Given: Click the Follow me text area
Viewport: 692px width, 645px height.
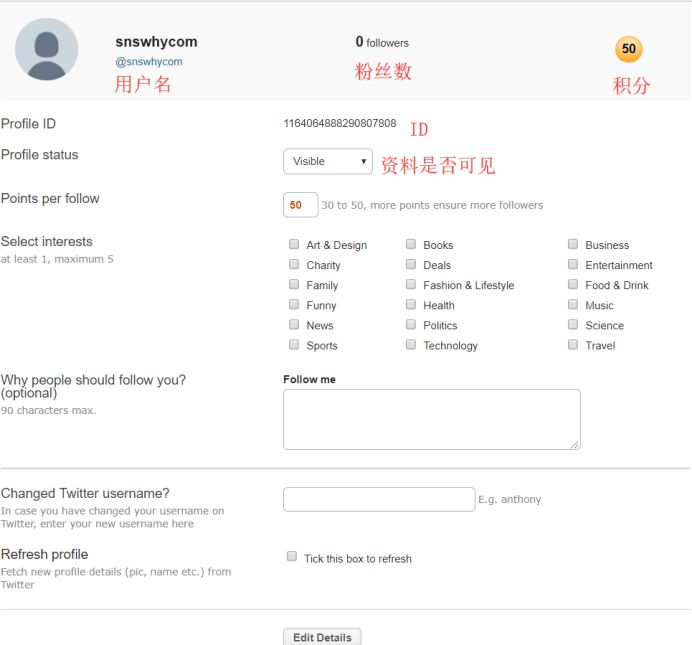Looking at the screenshot, I should pos(432,419).
